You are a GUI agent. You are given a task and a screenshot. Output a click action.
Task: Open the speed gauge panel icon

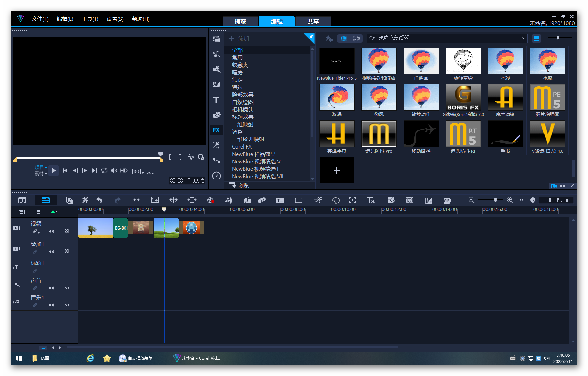[x=216, y=176]
